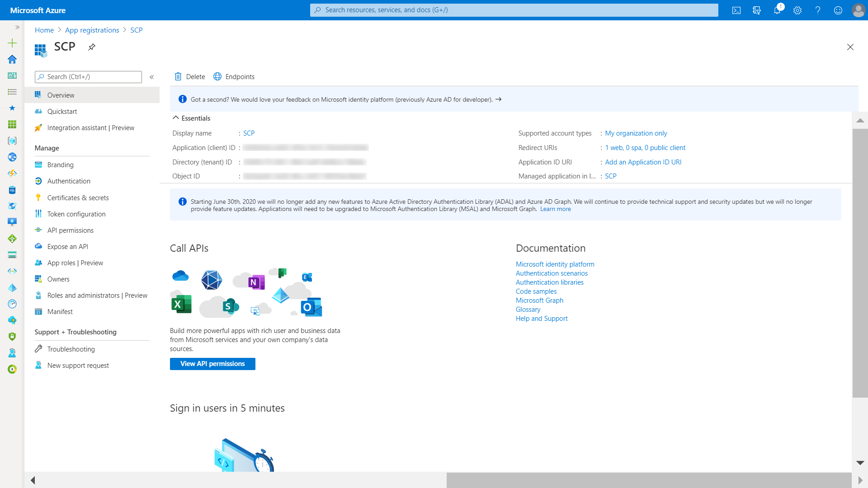Open the portal settings gear

(x=797, y=10)
